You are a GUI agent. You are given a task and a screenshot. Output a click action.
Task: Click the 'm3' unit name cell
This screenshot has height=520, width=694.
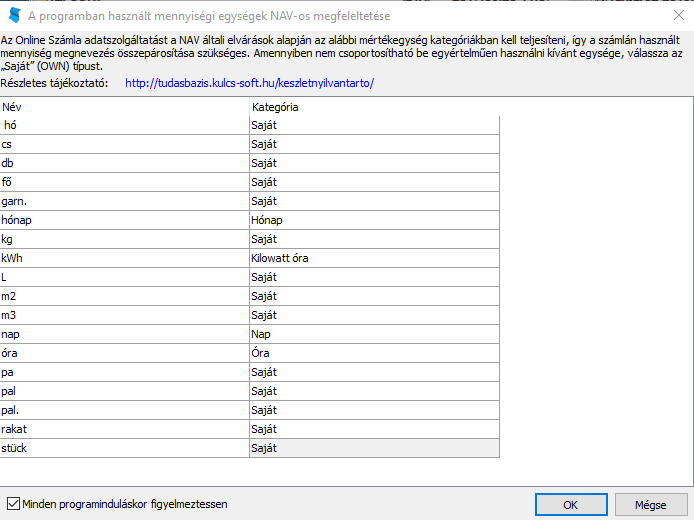[x=124, y=315]
